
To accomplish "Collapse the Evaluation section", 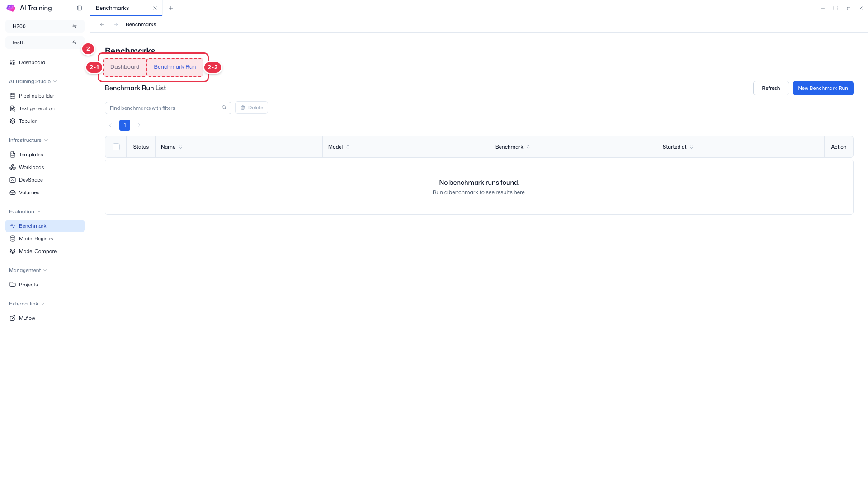I will point(25,211).
